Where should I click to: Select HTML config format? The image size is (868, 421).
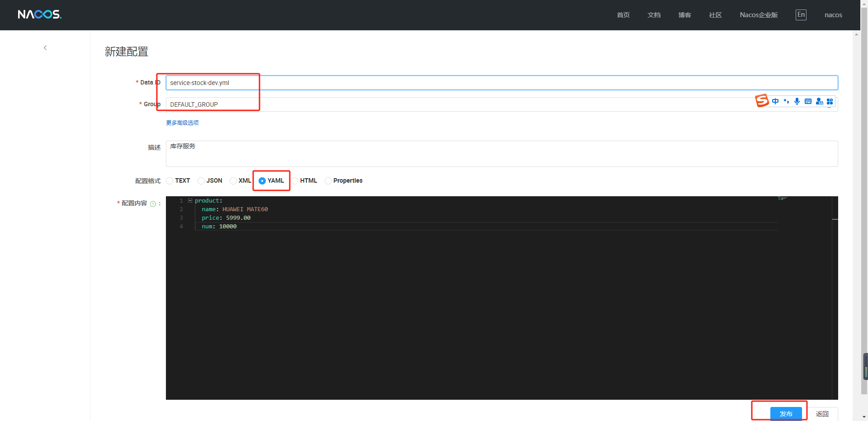[295, 181]
